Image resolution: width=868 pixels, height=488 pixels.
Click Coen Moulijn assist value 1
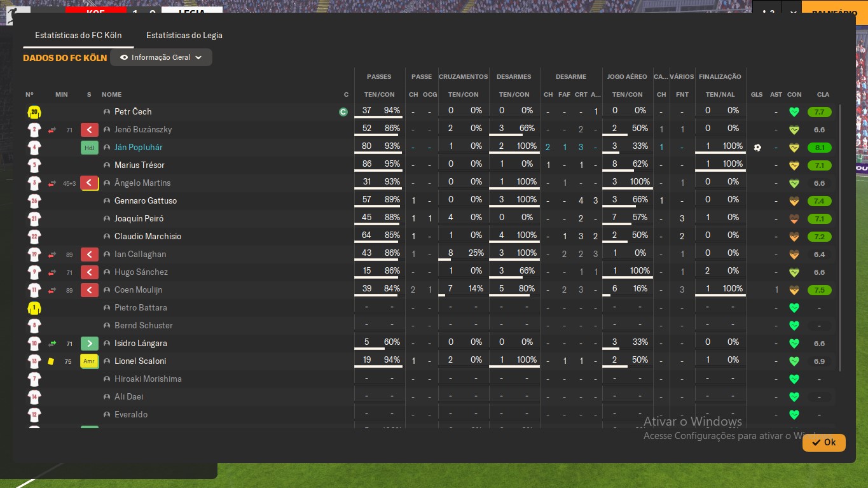[x=776, y=290]
